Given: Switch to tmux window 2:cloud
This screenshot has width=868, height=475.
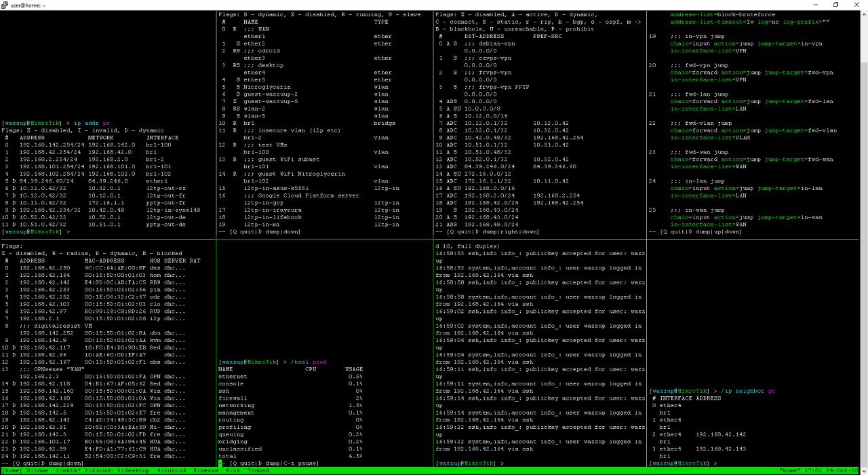Looking at the screenshot, I should 98,470.
